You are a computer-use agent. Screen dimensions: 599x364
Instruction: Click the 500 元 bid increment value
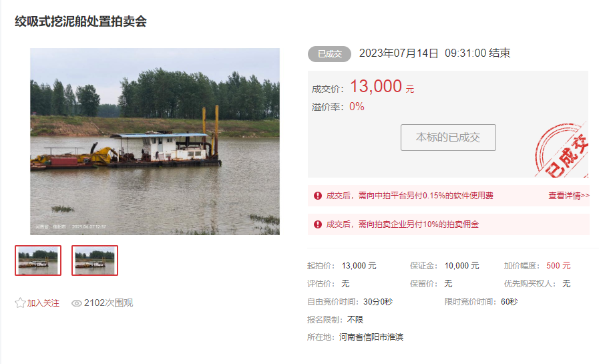tap(558, 265)
